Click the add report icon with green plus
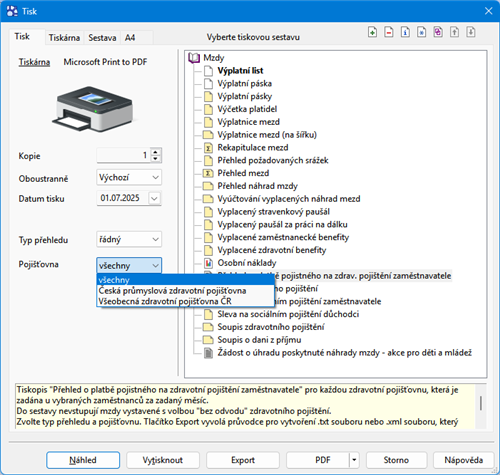This screenshot has width=500, height=475. (372, 32)
